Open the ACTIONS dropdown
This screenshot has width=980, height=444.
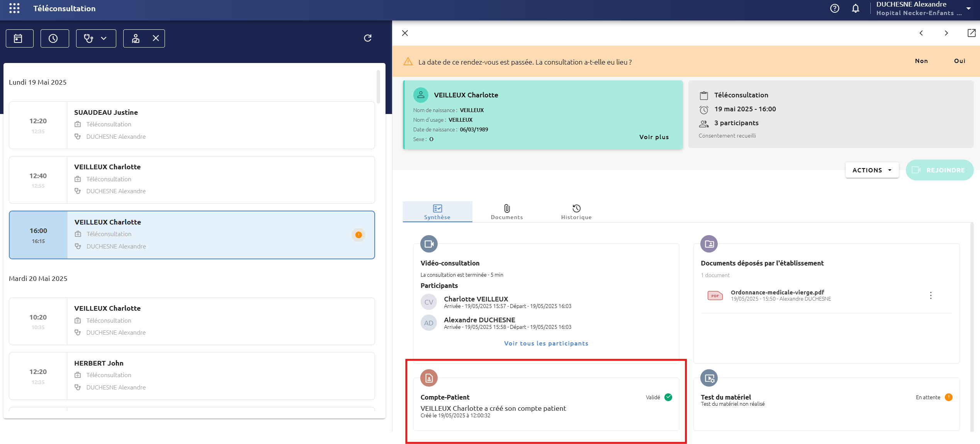872,170
